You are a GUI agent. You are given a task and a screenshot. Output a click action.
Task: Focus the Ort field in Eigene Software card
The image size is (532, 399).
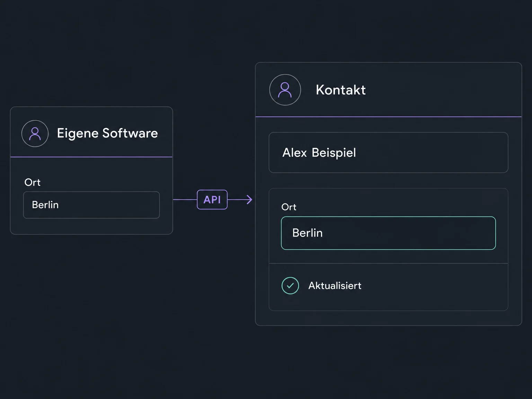(x=91, y=205)
